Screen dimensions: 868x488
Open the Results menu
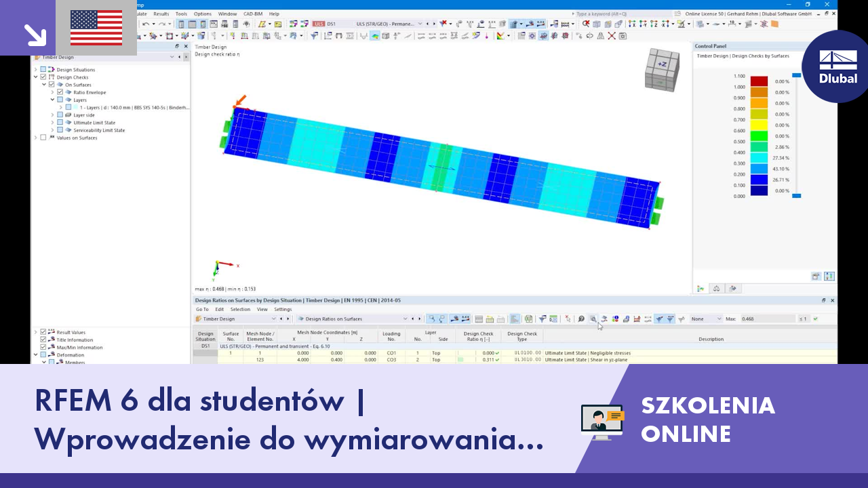tap(161, 14)
